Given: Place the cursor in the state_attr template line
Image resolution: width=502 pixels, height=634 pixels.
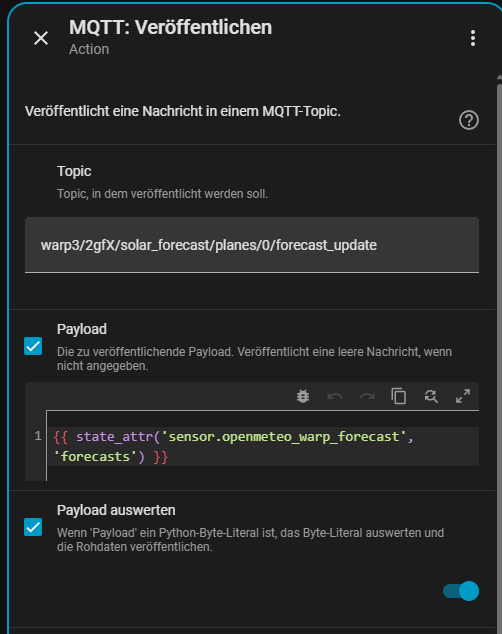Looking at the screenshot, I should click(263, 446).
